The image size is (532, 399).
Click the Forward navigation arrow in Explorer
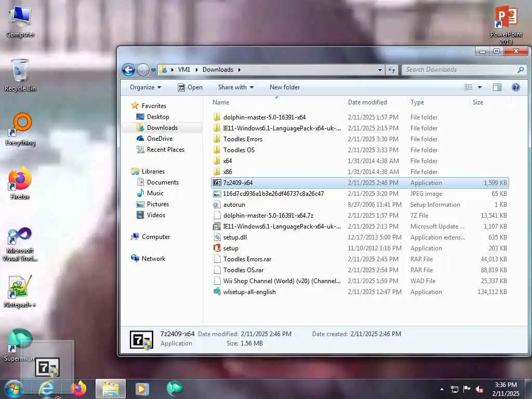click(143, 70)
